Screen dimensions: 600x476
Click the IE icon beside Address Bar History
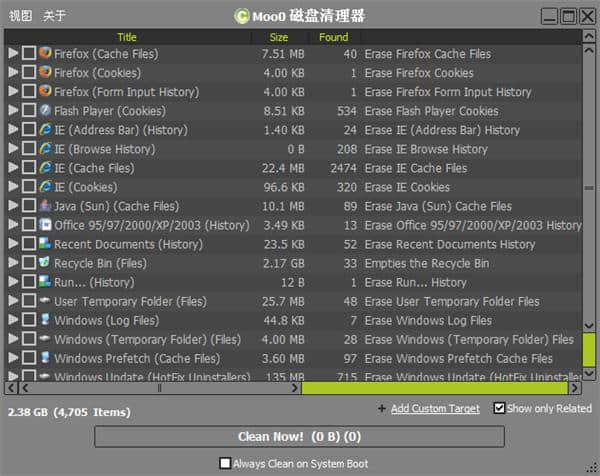pyautogui.click(x=45, y=130)
